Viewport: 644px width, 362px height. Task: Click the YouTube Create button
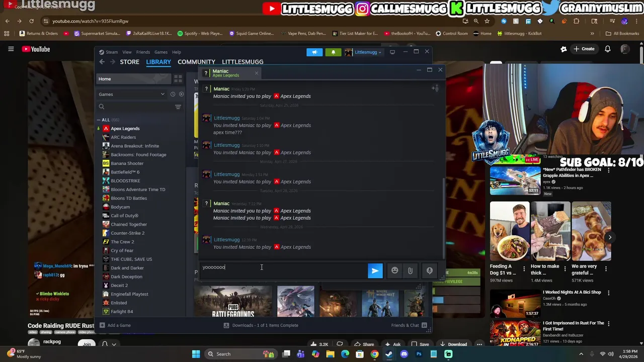click(x=584, y=49)
